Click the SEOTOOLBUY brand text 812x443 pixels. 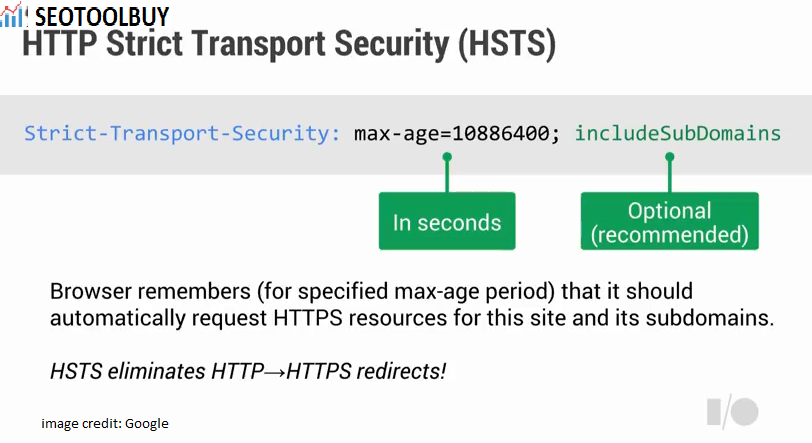pyautogui.click(x=102, y=17)
